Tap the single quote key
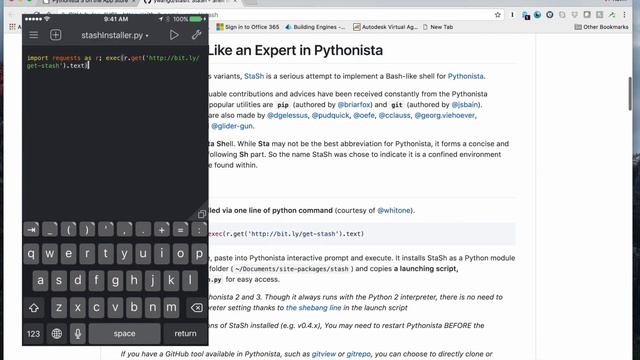Viewport: 640px width, 360px height. [106, 230]
